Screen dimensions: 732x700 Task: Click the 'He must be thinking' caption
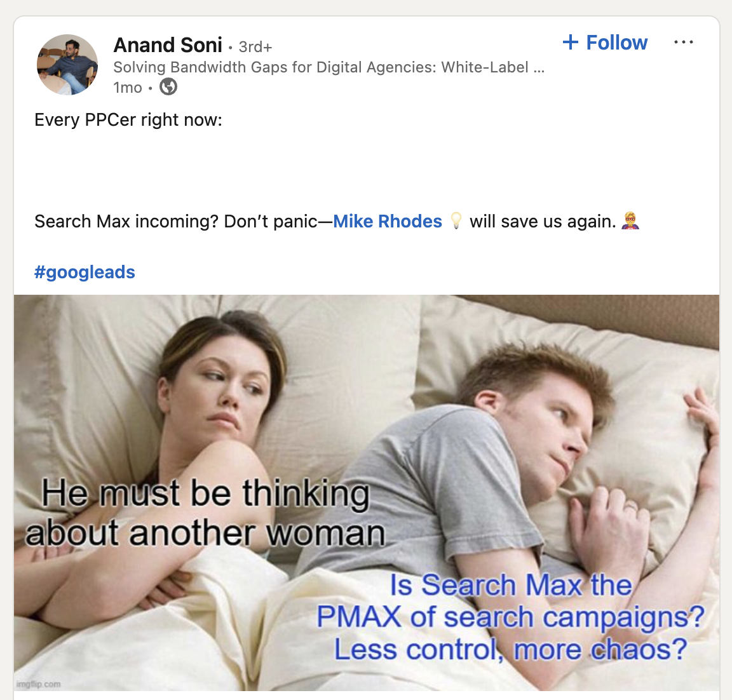pyautogui.click(x=205, y=494)
